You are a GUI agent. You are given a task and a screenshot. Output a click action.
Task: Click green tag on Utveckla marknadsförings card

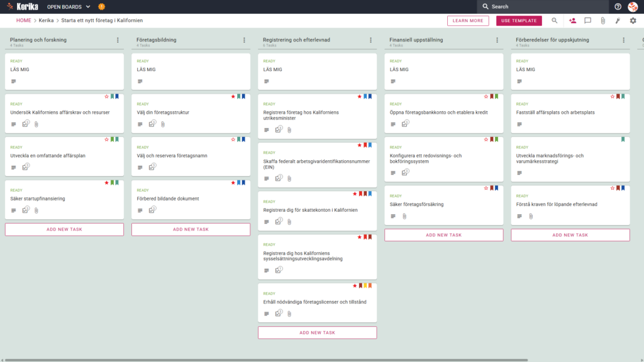point(623,140)
